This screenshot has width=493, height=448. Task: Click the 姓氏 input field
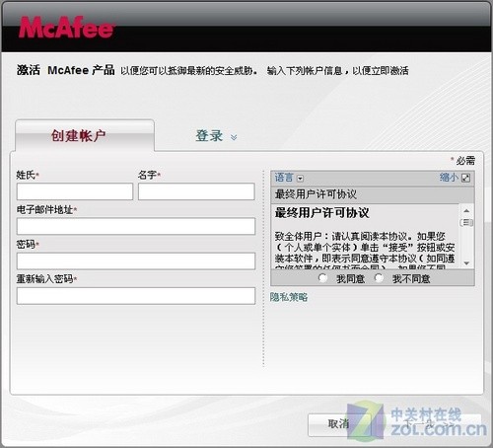click(75, 191)
